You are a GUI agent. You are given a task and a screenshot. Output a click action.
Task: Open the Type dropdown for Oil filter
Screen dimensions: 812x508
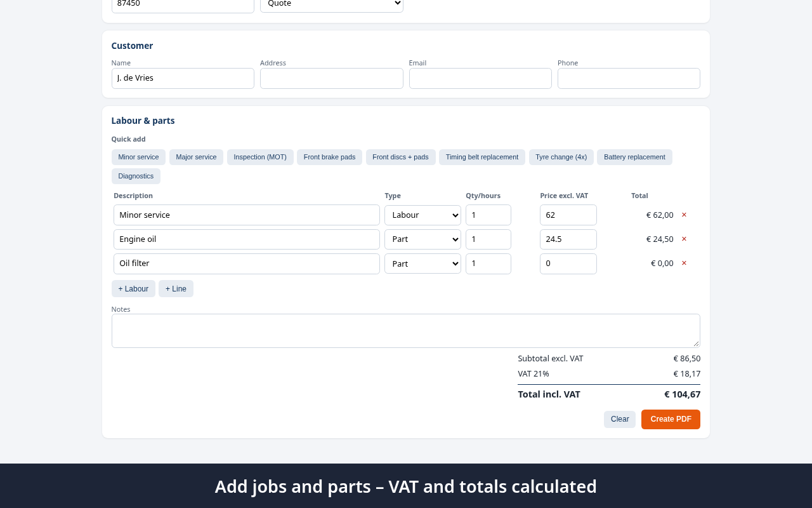click(x=422, y=264)
